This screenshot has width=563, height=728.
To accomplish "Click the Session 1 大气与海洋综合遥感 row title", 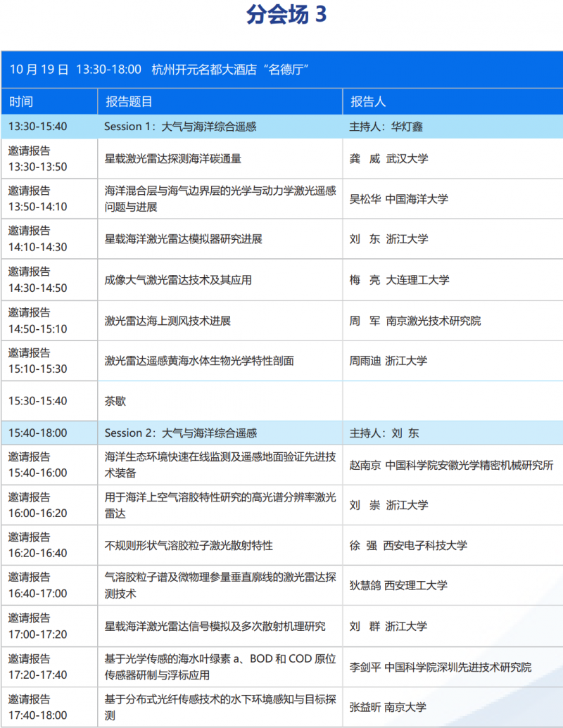I will (x=180, y=127).
